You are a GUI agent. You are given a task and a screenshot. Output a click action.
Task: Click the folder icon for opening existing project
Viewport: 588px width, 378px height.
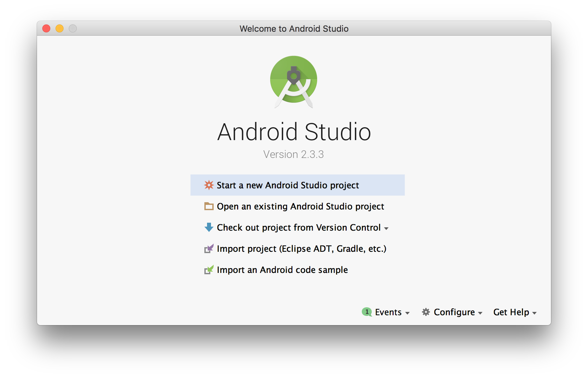click(x=209, y=206)
